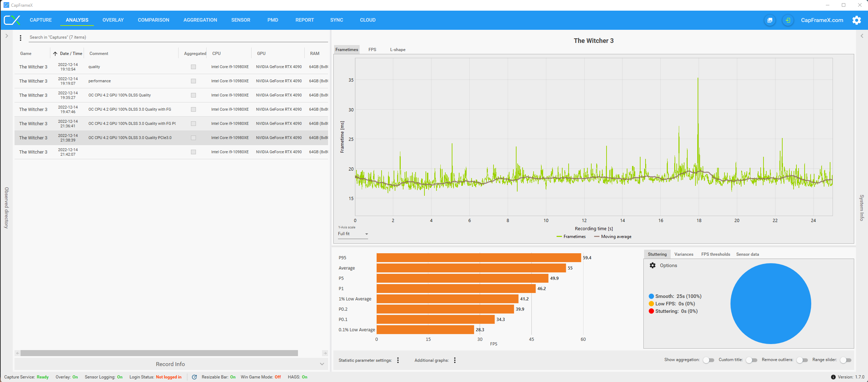Screen dimensions: 868x382
Task: Select the Frametimes graph tab
Action: (x=347, y=50)
